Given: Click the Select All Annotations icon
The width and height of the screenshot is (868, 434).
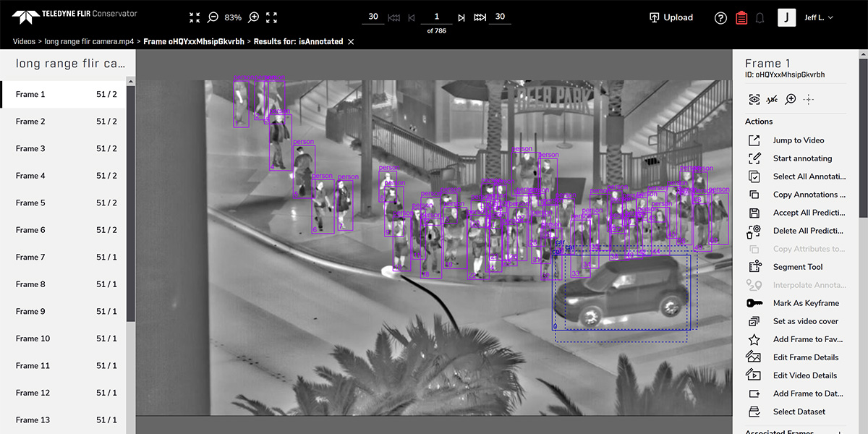Looking at the screenshot, I should click(754, 176).
